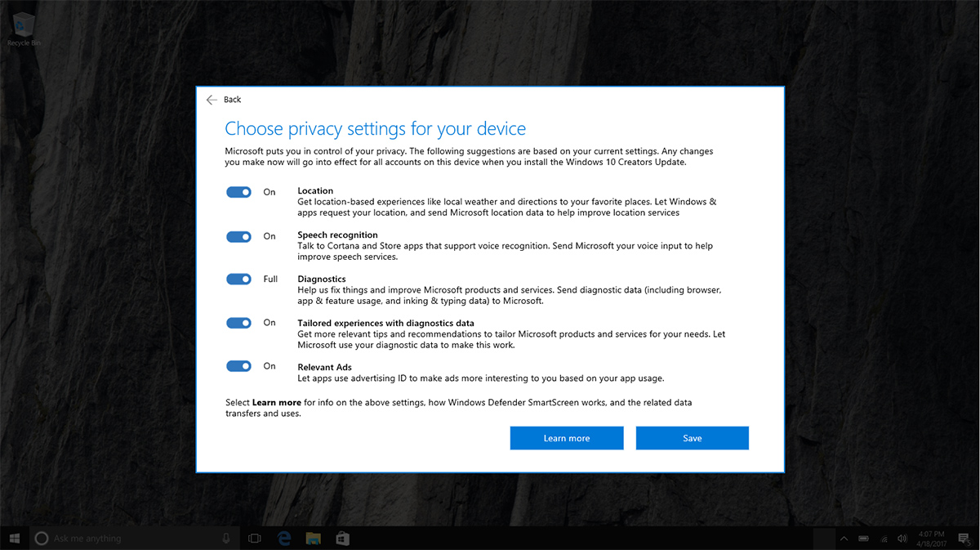Open the Windows Start menu
Image resolution: width=980 pixels, height=550 pixels.
[x=14, y=539]
